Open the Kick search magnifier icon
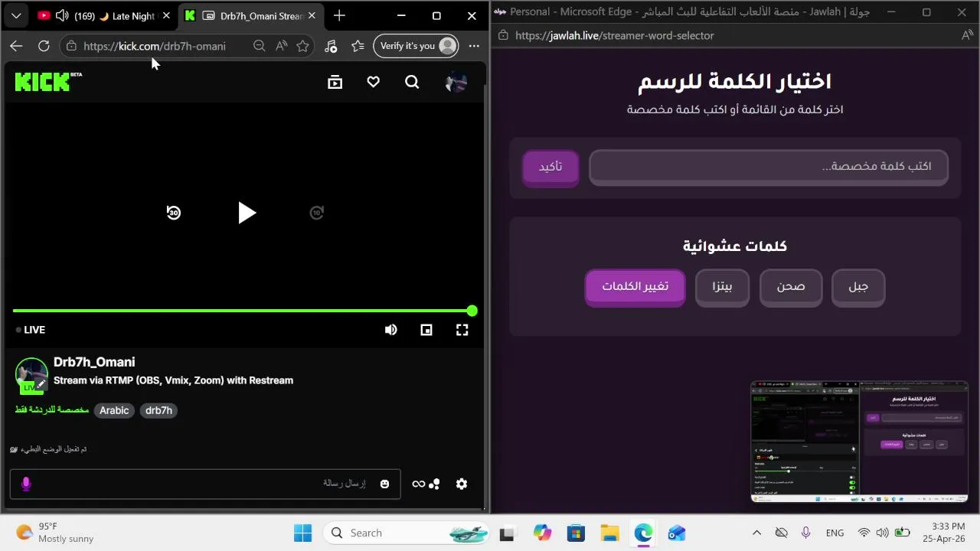980x551 pixels. (x=412, y=82)
